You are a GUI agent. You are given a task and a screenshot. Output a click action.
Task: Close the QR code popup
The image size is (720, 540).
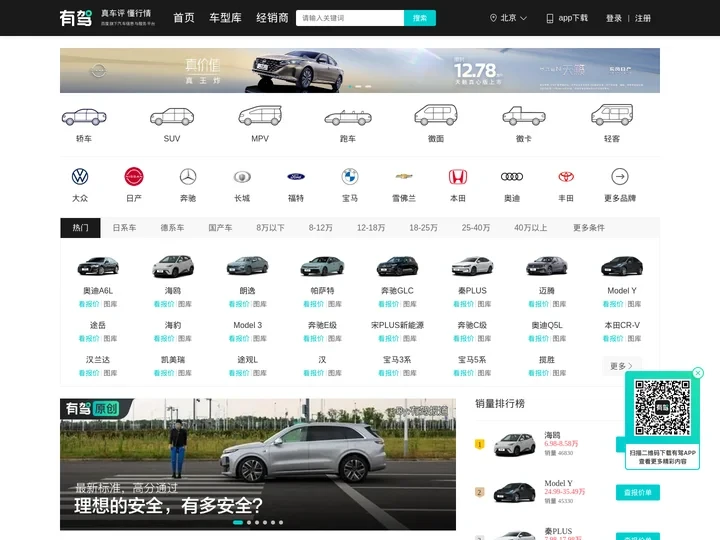pyautogui.click(x=698, y=373)
